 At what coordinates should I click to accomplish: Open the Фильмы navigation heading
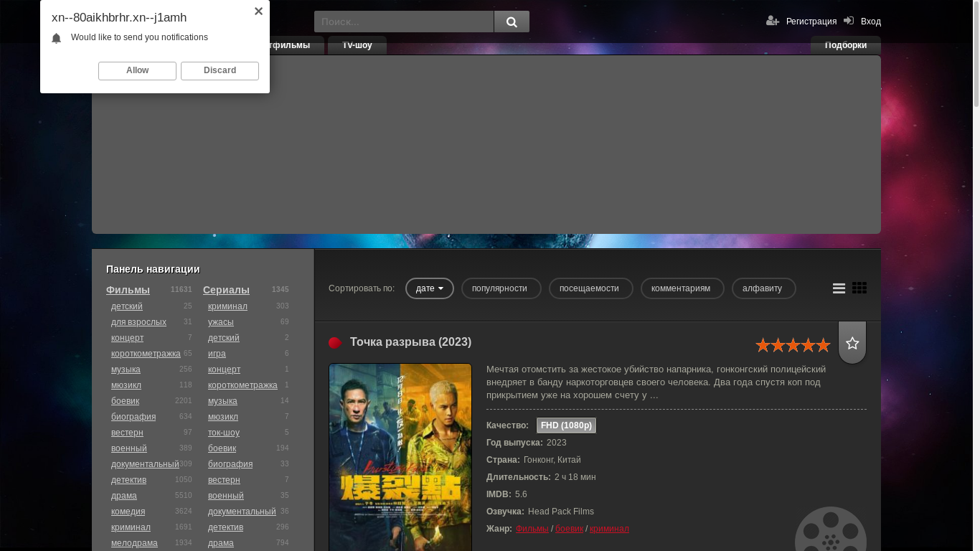coord(128,290)
